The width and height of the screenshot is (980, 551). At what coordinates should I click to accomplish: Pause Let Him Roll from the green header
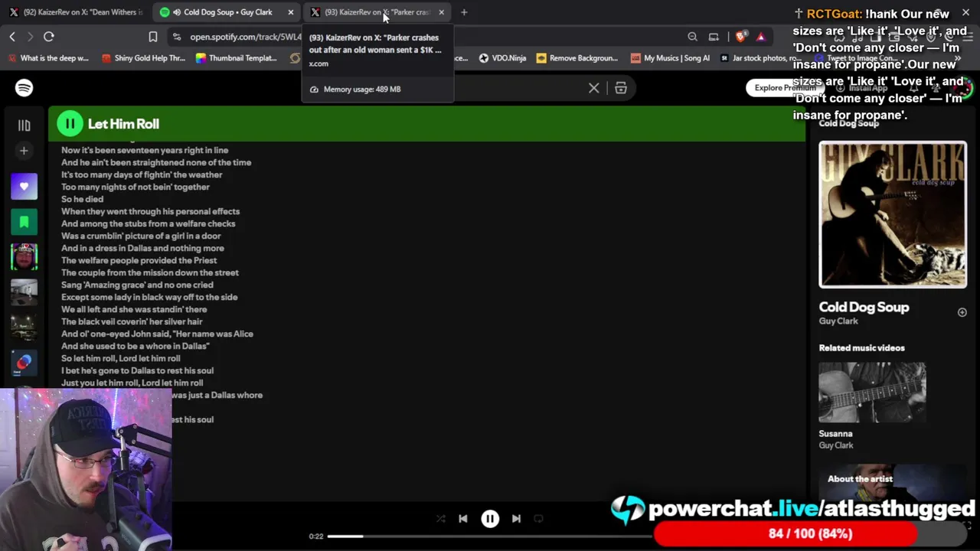[x=70, y=123]
